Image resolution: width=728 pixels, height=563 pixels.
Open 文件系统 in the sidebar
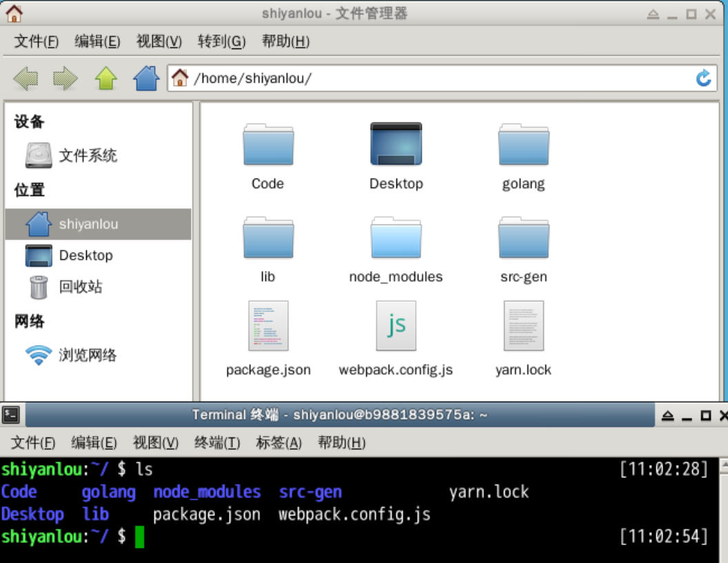coord(98,155)
